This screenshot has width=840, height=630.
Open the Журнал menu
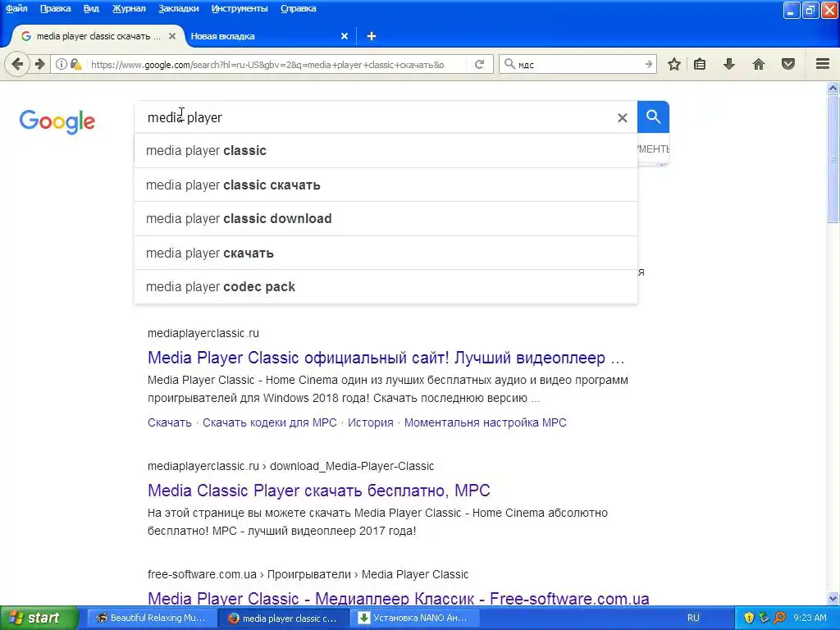pos(129,8)
